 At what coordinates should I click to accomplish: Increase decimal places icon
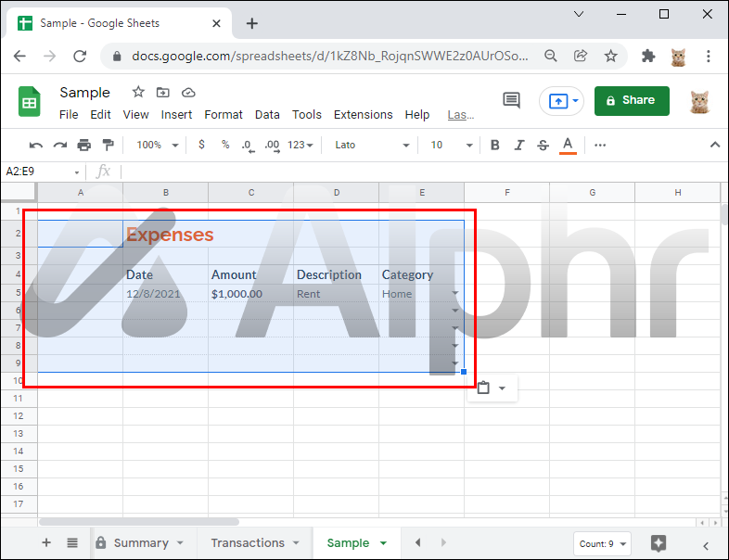tap(273, 146)
